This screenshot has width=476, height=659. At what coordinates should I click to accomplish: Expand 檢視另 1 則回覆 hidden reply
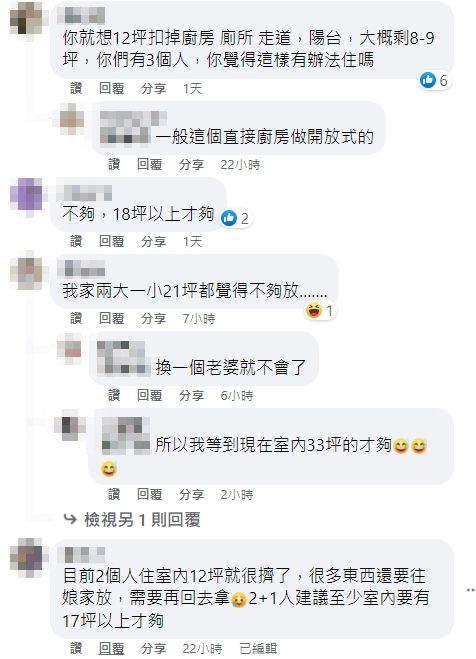(142, 520)
